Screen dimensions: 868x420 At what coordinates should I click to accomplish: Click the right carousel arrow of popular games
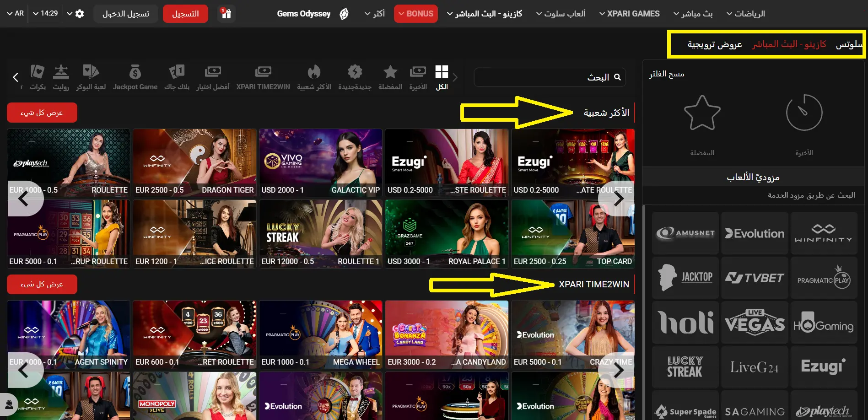(x=618, y=198)
